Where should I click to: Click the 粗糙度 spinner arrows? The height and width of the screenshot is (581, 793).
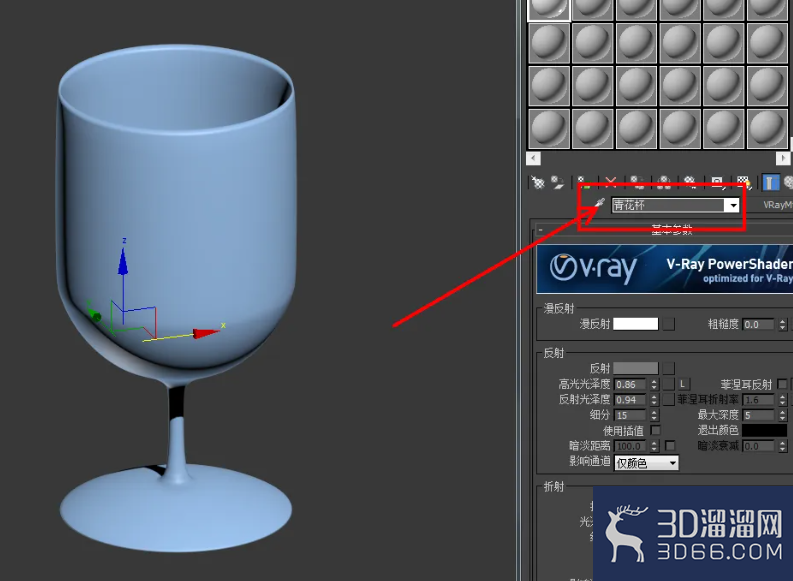782,325
